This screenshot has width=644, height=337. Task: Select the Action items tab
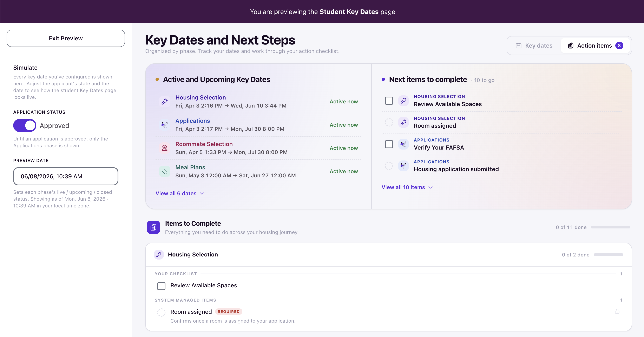(595, 46)
